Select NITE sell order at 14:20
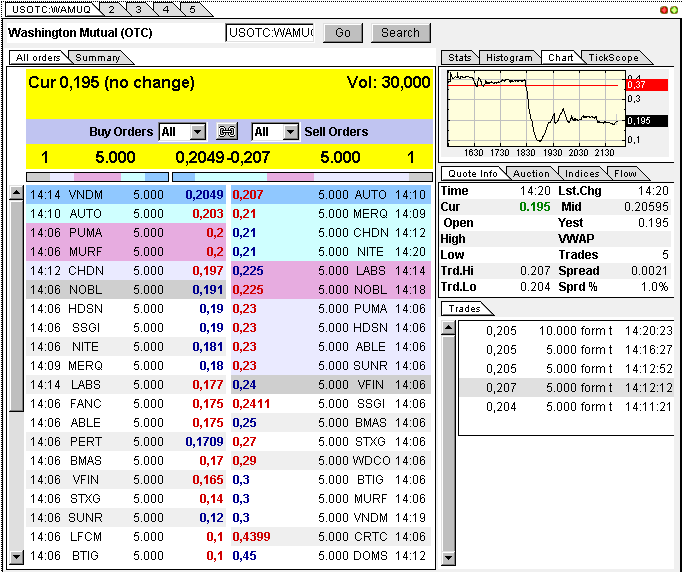This screenshot has height=572, width=682. pyautogui.click(x=331, y=252)
